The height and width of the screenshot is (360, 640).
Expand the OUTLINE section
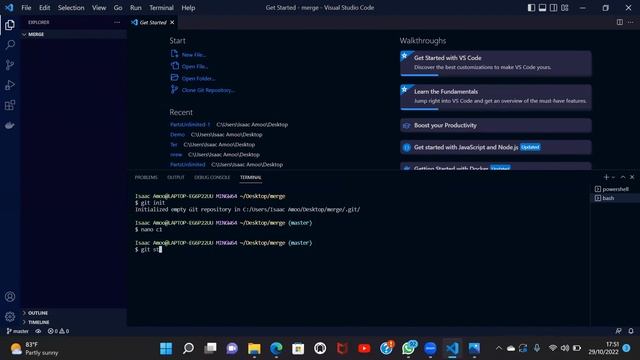[74, 313]
